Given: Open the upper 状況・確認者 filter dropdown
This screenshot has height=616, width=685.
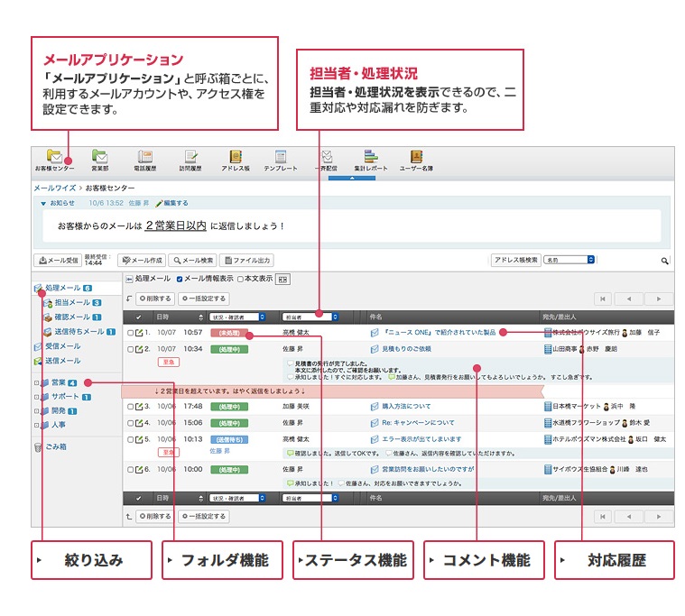Looking at the screenshot, I should (x=237, y=317).
